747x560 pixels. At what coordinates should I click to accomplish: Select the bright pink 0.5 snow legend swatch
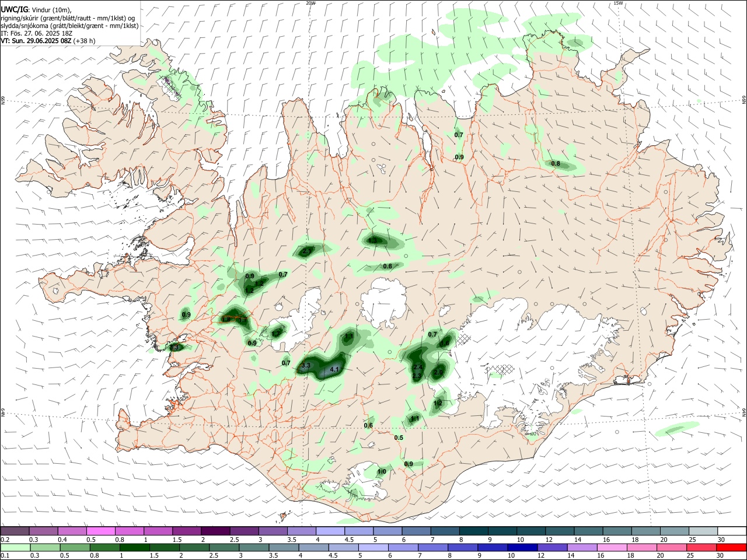click(100, 531)
